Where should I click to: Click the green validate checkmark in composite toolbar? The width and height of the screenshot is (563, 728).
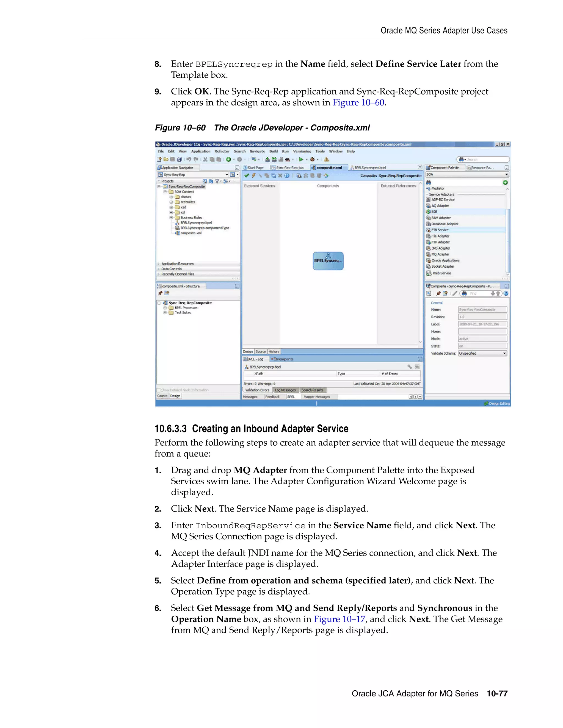coord(247,176)
